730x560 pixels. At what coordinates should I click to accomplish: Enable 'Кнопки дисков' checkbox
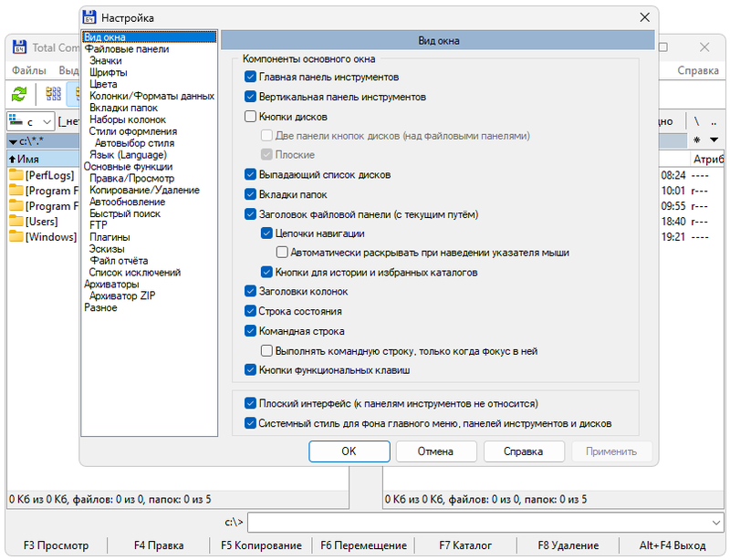tap(250, 117)
